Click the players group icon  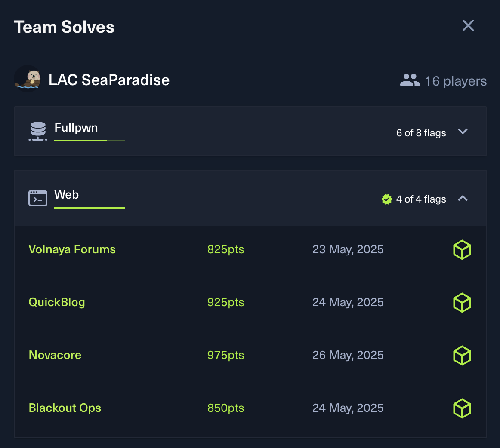click(x=410, y=80)
